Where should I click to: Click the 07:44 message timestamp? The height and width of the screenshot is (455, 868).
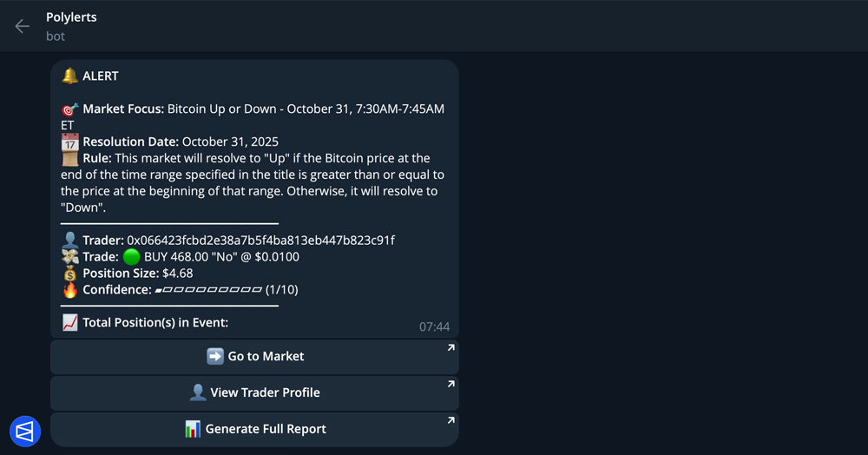point(434,327)
